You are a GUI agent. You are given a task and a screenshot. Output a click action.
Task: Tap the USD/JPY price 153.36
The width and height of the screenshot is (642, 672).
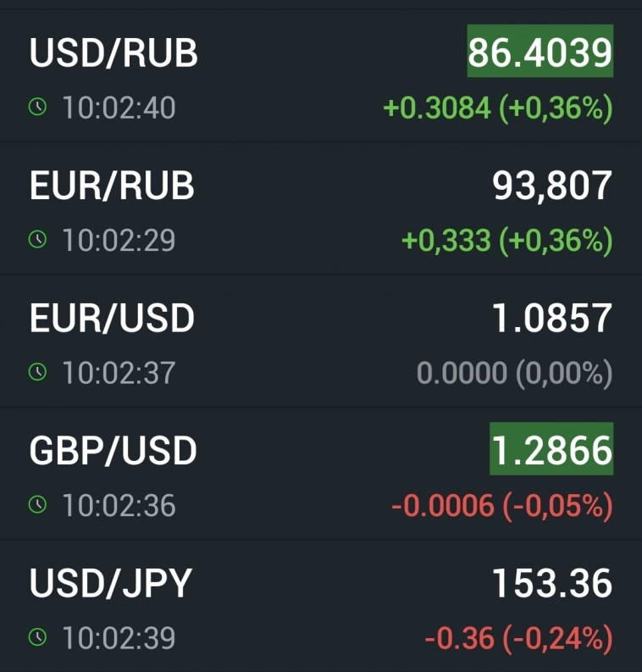552,583
